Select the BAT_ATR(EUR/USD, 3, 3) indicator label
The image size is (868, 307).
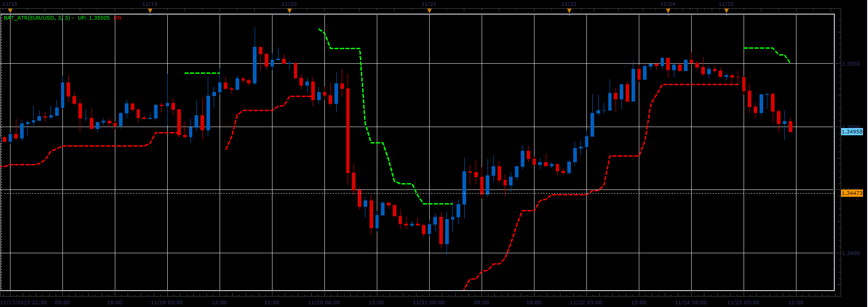(x=37, y=18)
